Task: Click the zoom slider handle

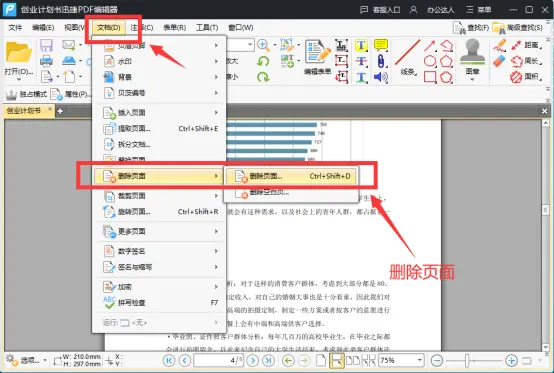Action: click(x=467, y=361)
